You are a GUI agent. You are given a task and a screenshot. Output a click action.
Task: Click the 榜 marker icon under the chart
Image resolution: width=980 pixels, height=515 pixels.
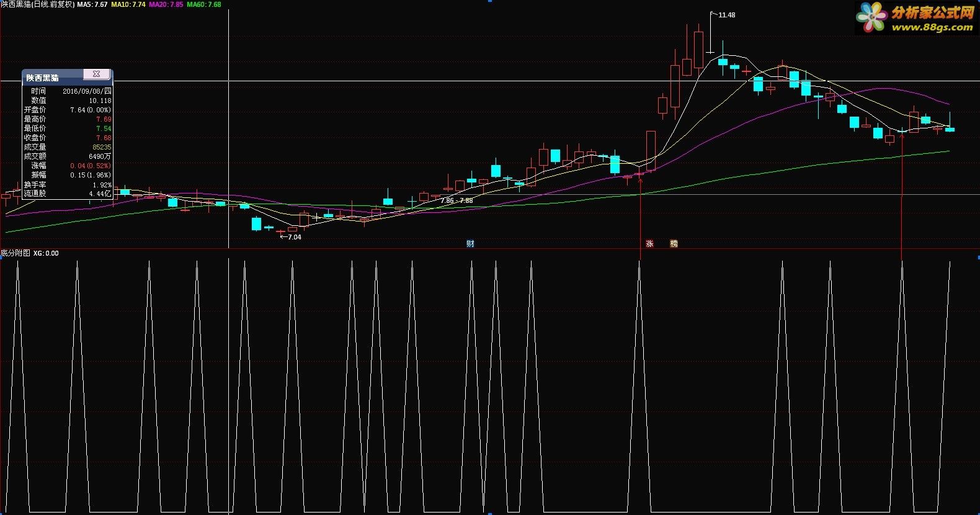674,244
